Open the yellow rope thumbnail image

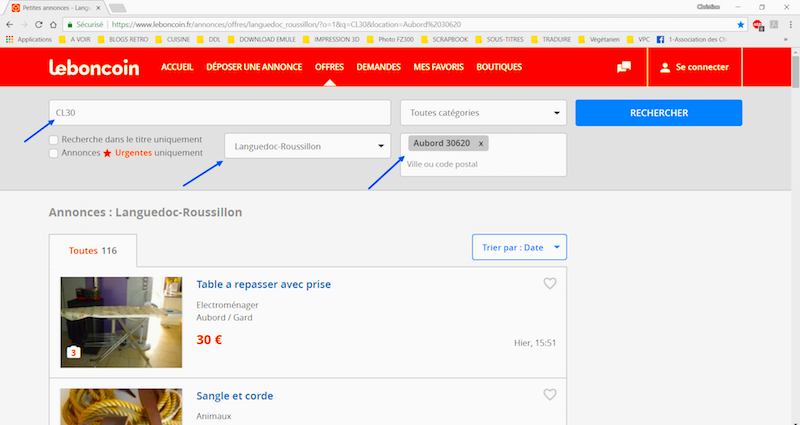pos(121,407)
